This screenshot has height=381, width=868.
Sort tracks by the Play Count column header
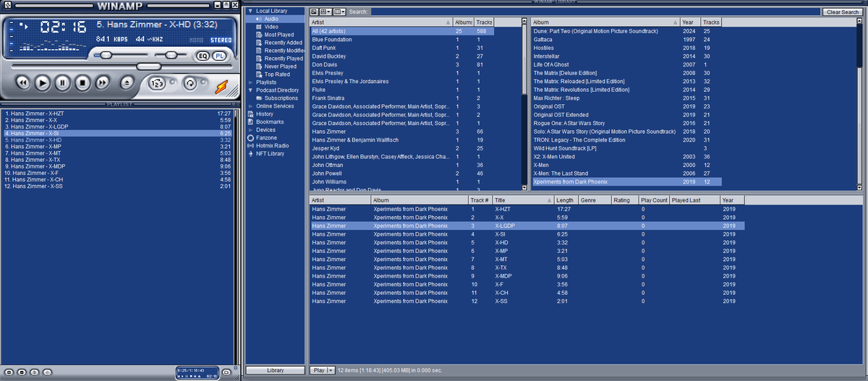[654, 200]
